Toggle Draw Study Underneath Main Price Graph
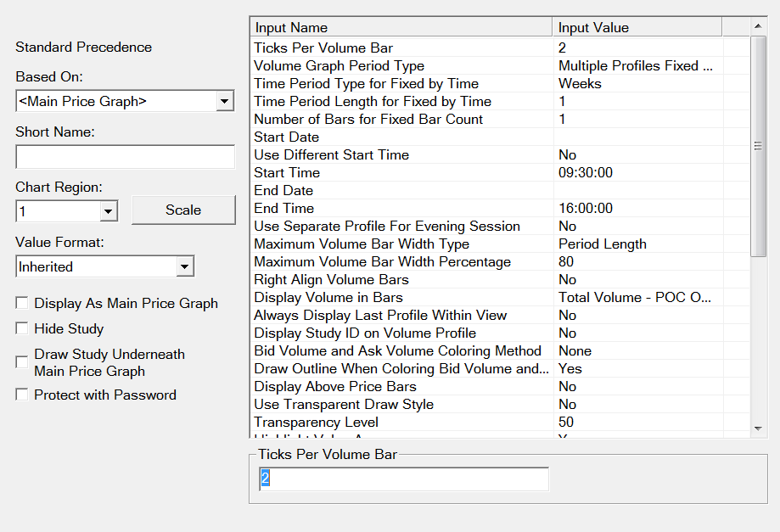 [x=22, y=363]
